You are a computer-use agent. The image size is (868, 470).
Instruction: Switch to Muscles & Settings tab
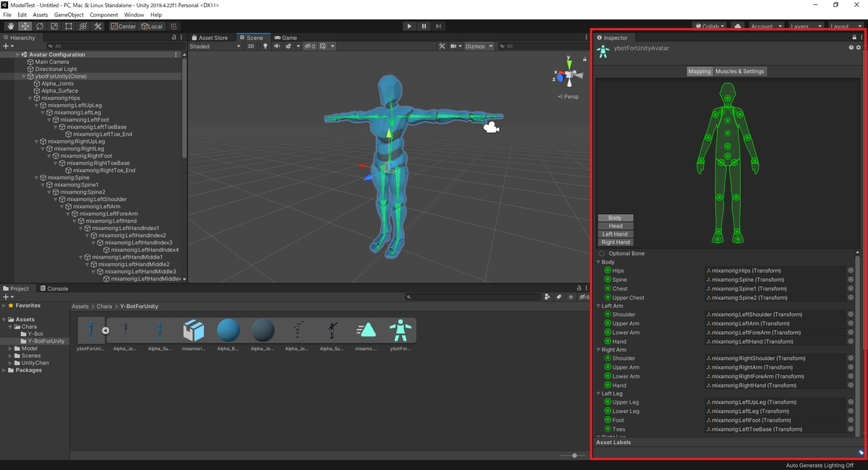[x=740, y=72]
